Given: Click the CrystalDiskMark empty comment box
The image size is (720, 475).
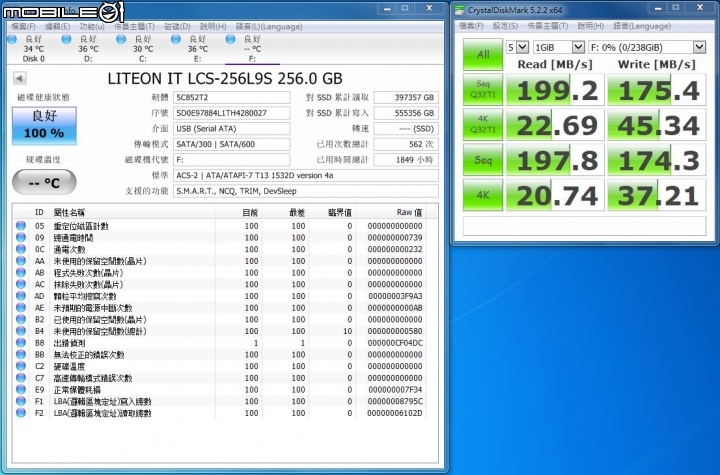Looking at the screenshot, I should pos(584,226).
